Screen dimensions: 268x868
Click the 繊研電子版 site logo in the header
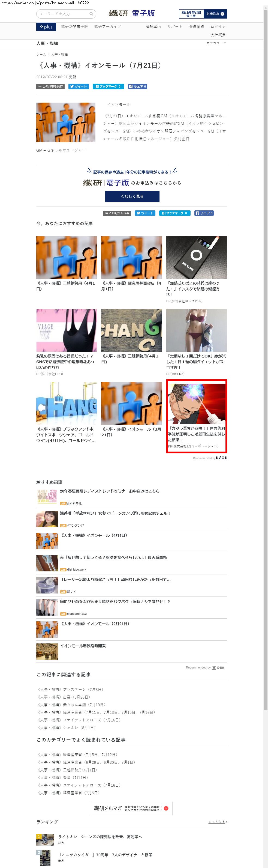[132, 13]
